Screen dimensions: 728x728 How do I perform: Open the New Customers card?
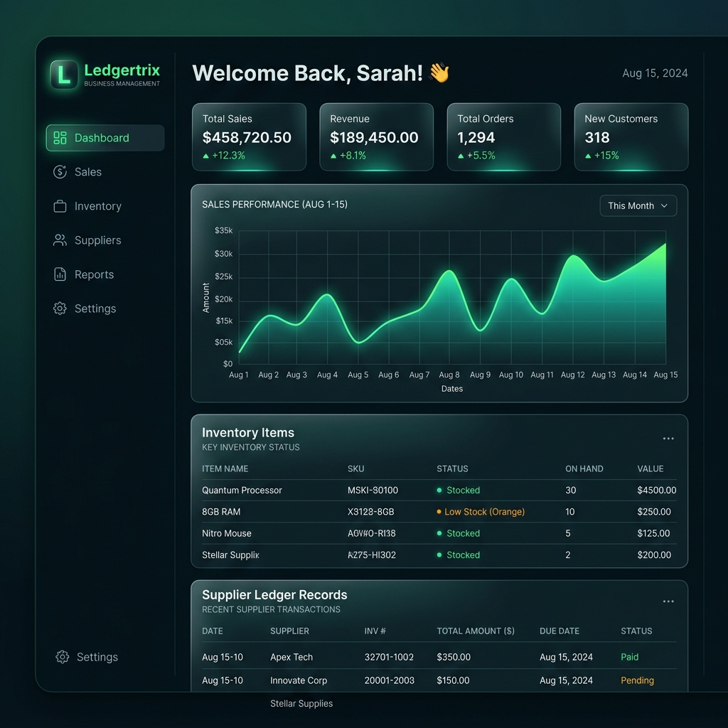(631, 137)
